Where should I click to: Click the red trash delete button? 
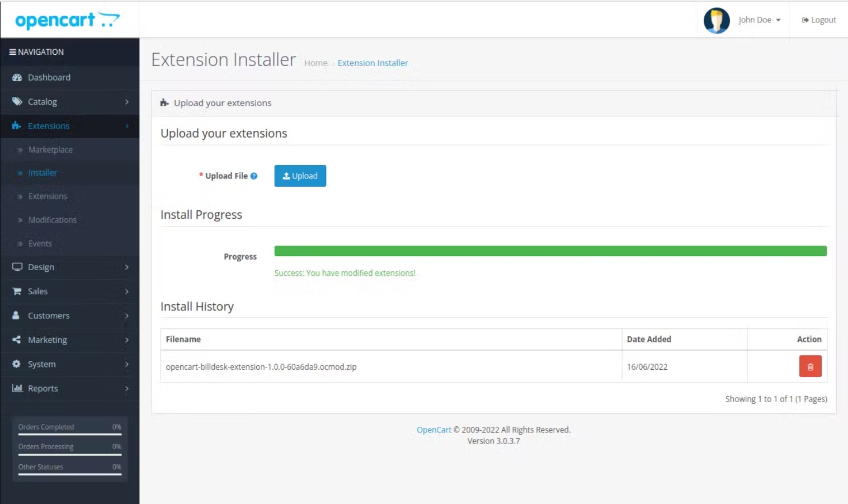point(810,366)
